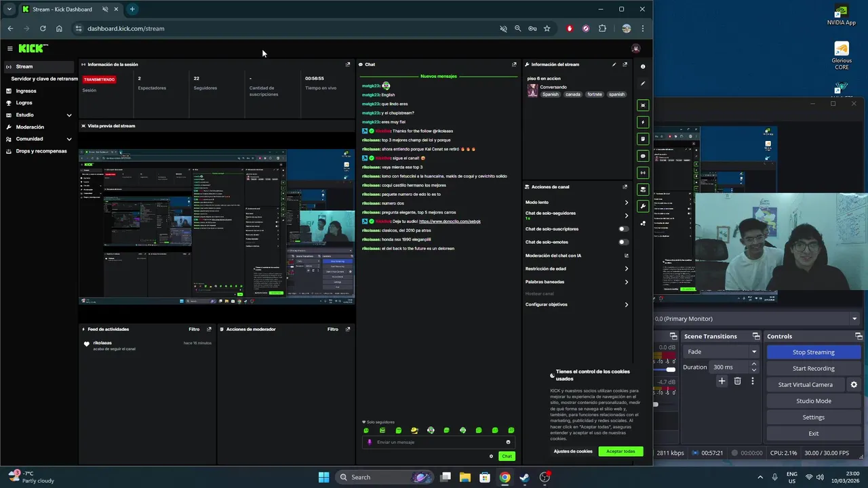Remove scene transition with trash icon in OBS
Viewport: 868px width, 488px height.
tap(738, 381)
